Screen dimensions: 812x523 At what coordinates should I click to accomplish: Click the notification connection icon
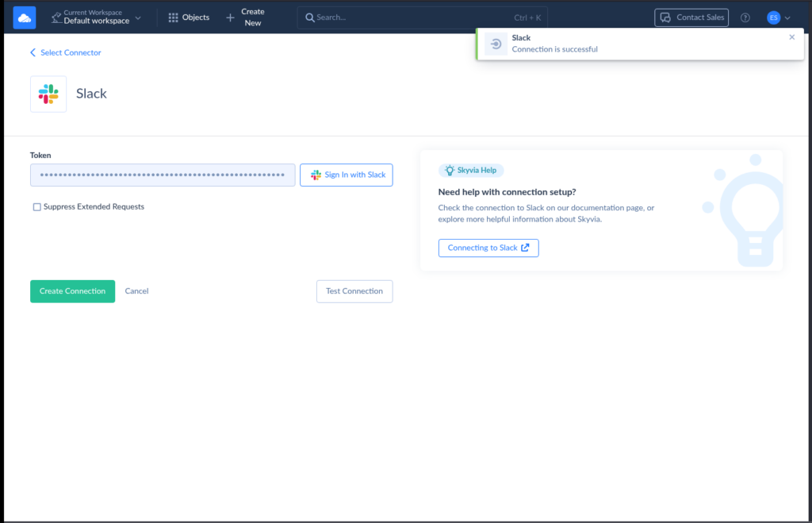point(496,44)
